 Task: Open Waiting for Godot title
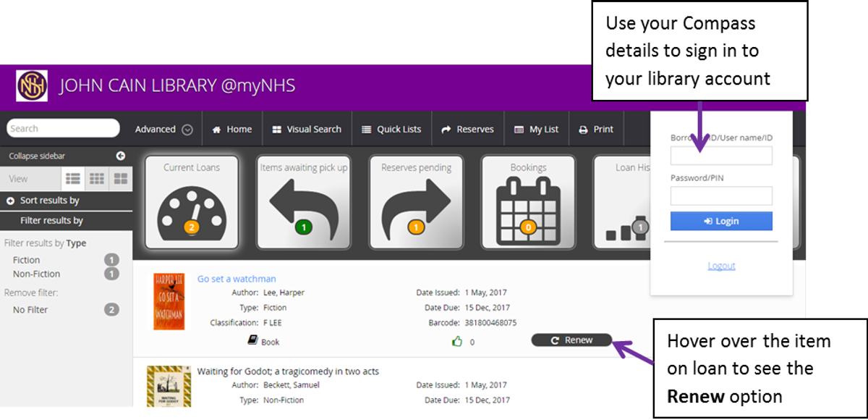(288, 371)
